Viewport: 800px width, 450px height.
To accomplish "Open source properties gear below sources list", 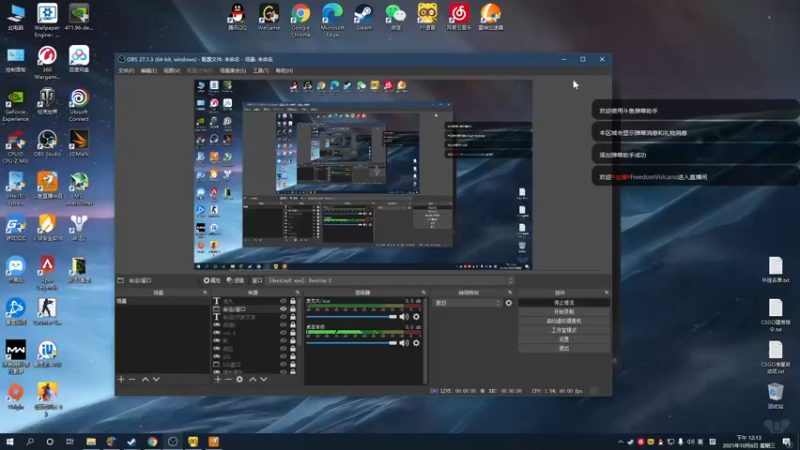I will (x=239, y=379).
